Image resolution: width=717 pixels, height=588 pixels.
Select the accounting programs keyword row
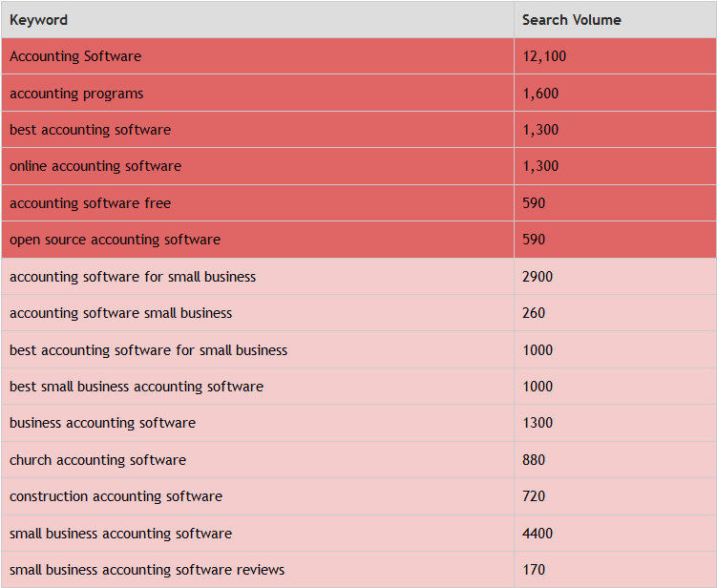point(359,94)
